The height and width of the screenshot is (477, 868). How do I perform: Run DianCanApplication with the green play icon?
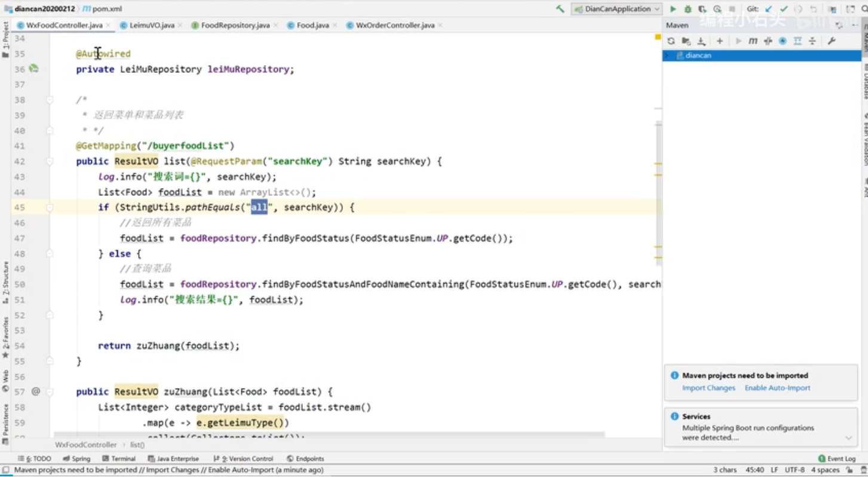[x=673, y=9]
